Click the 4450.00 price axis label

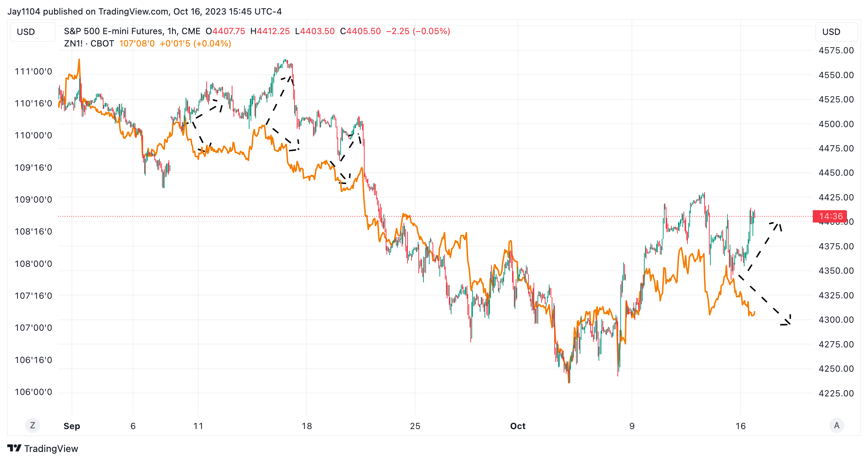tap(836, 173)
